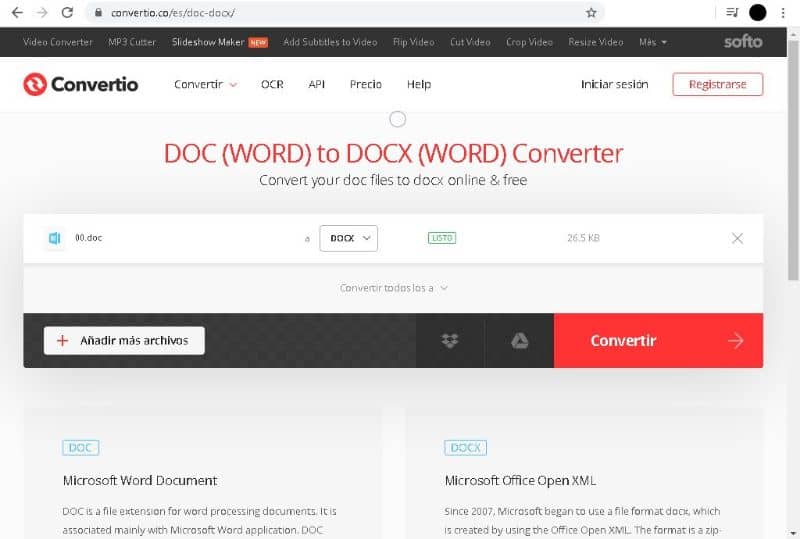
Task: Open Slideshow Maker in top bar
Action: pos(208,42)
